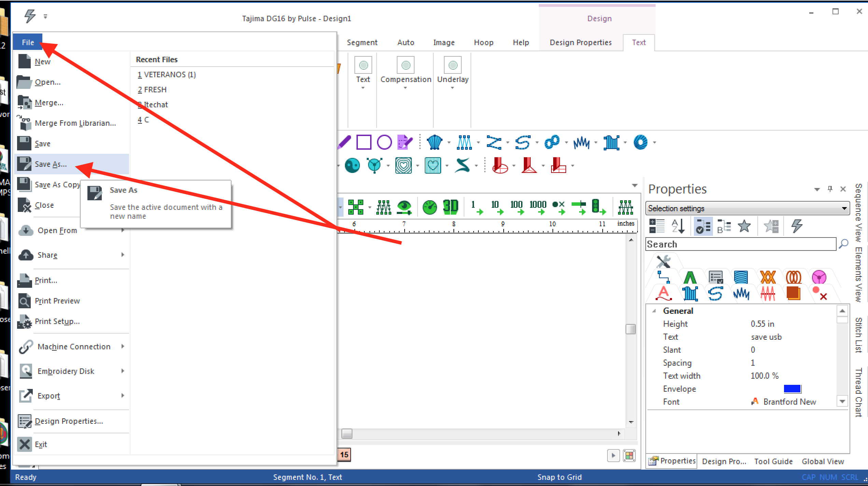868x486 pixels.
Task: Click the traffic light move icon
Action: 598,207
